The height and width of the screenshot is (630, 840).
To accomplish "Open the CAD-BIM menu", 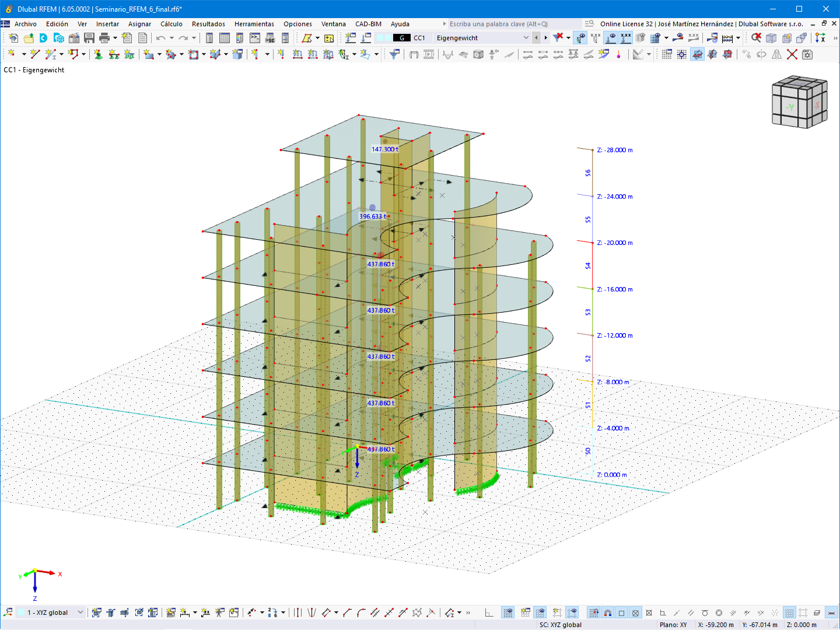I will pyautogui.click(x=368, y=24).
